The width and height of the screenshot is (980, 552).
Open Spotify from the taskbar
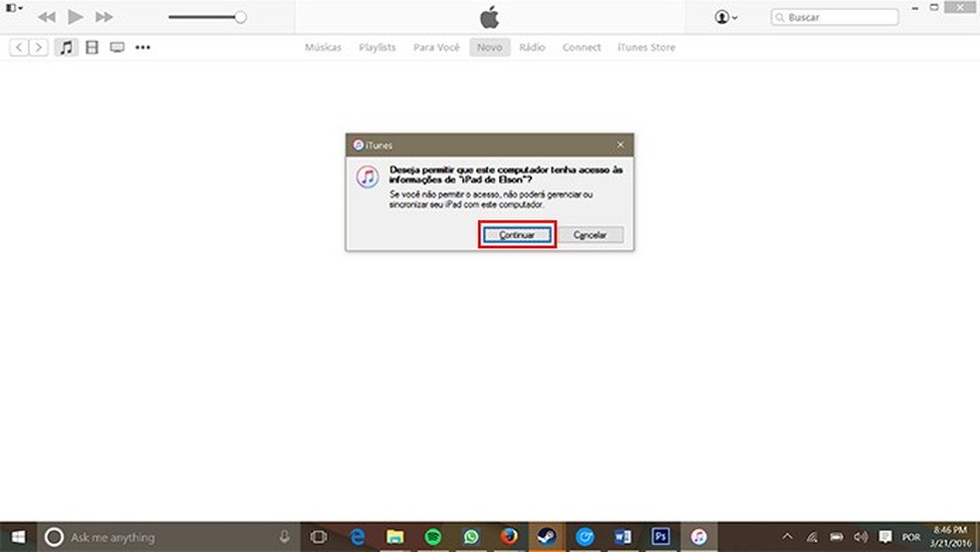click(x=433, y=537)
